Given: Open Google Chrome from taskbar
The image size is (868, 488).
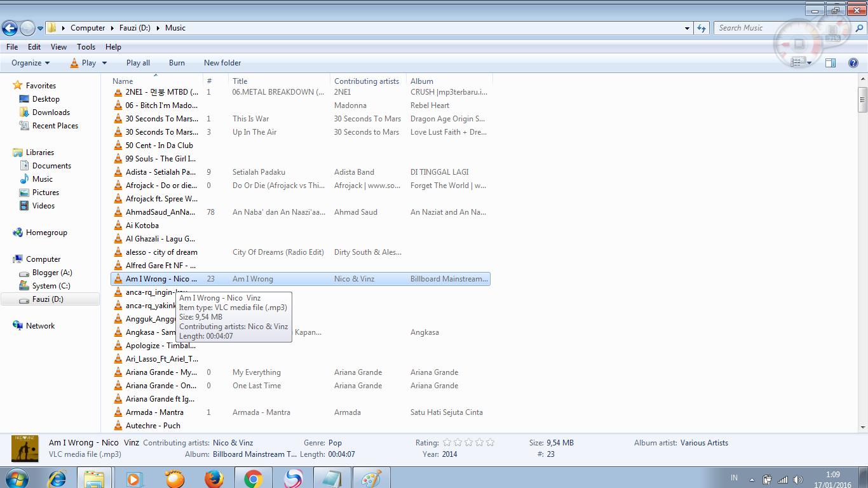Looking at the screenshot, I should (253, 478).
